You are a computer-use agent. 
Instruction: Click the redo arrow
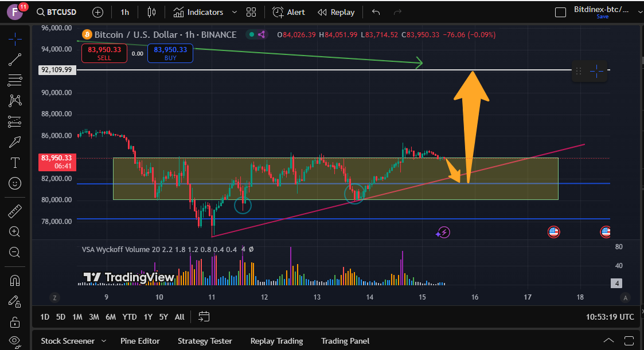click(397, 12)
